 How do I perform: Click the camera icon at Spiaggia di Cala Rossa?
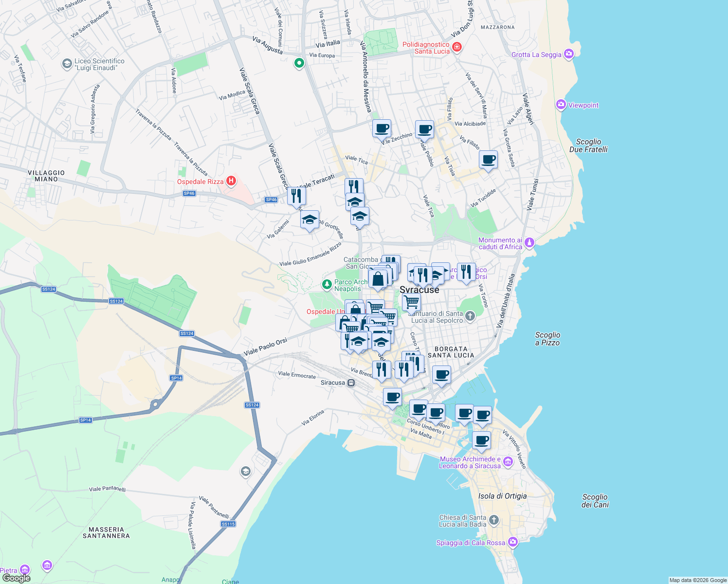(x=512, y=541)
